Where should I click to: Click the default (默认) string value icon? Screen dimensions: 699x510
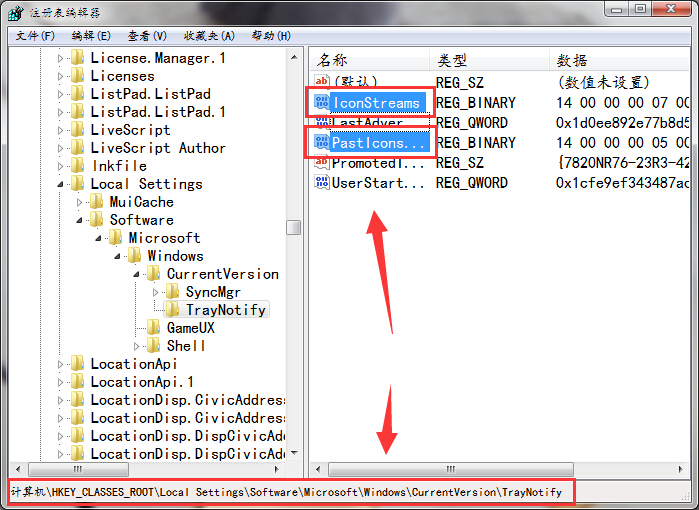click(322, 82)
